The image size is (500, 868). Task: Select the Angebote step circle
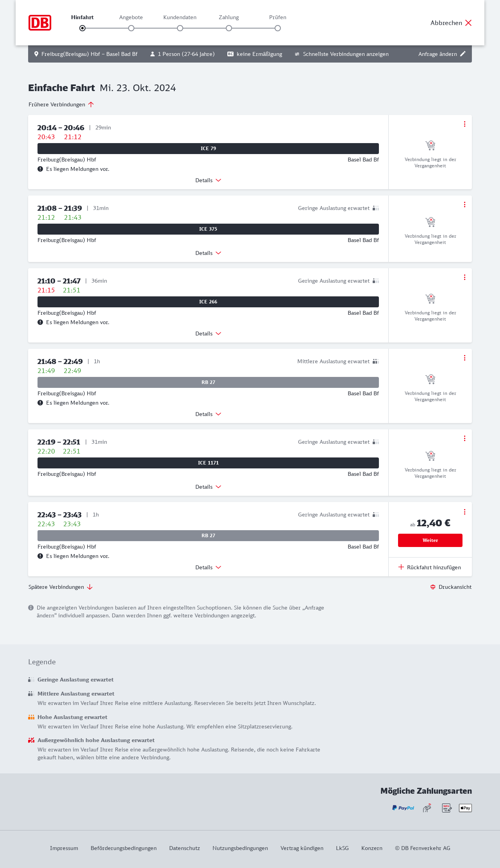tap(131, 28)
